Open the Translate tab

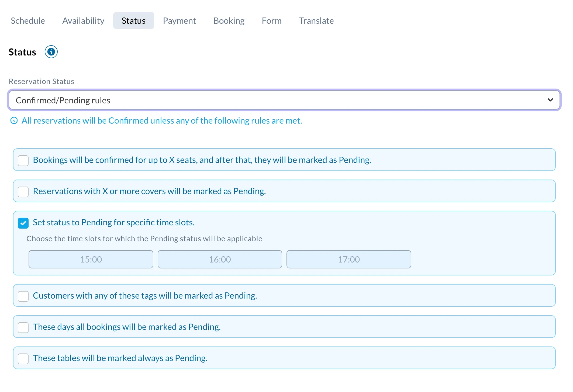[x=316, y=21]
